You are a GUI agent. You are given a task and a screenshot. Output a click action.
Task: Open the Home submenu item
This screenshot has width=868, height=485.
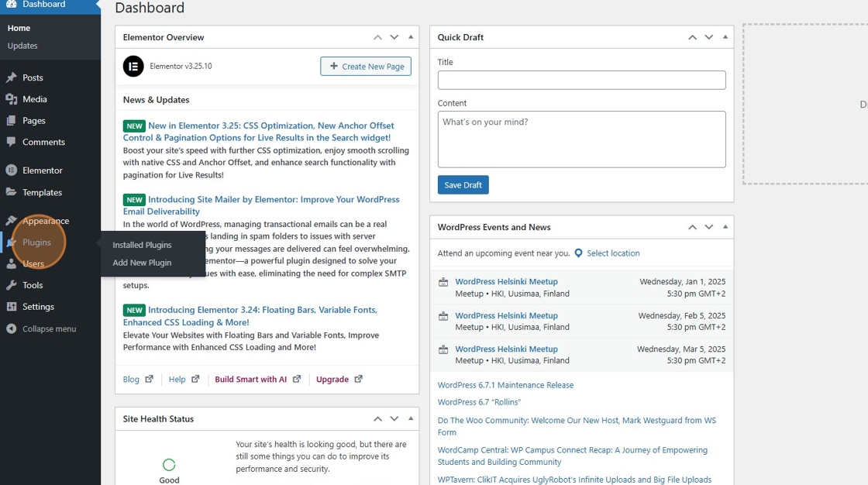(19, 28)
